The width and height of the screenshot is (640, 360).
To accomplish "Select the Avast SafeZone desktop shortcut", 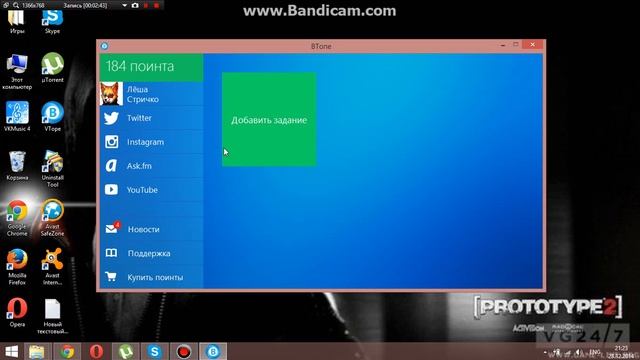I will pyautogui.click(x=52, y=218).
